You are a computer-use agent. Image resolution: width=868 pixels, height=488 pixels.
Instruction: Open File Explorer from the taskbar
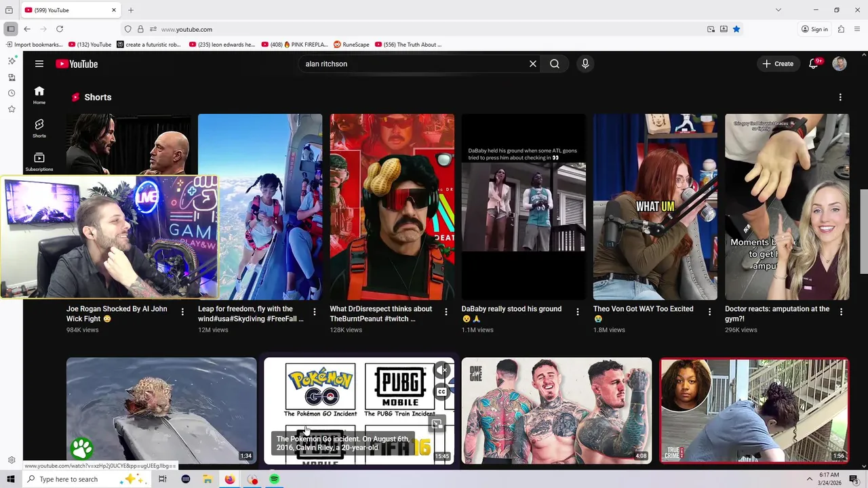click(x=208, y=479)
